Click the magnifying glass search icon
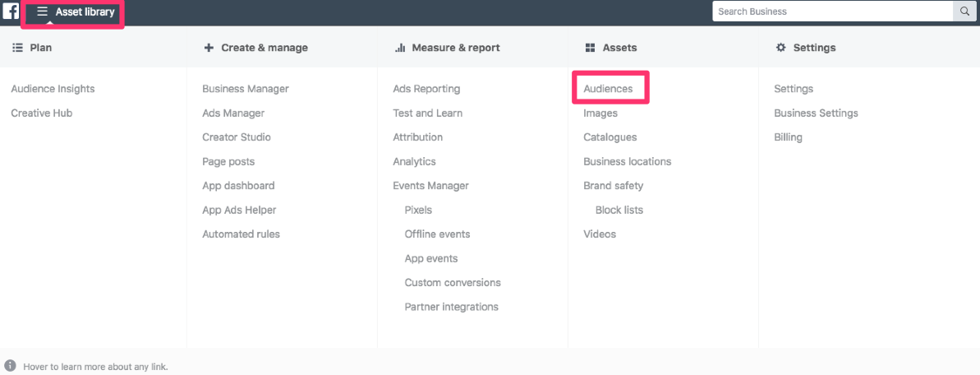 point(965,12)
